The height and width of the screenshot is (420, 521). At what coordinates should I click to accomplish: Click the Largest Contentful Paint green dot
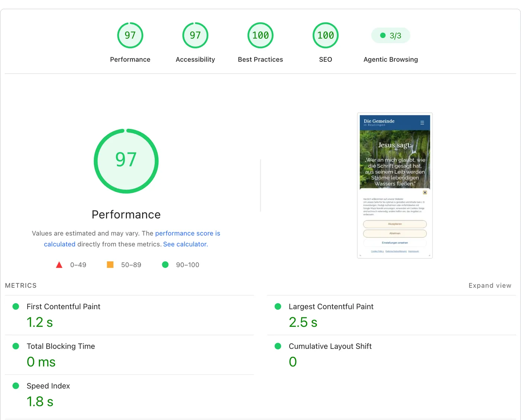tap(278, 306)
